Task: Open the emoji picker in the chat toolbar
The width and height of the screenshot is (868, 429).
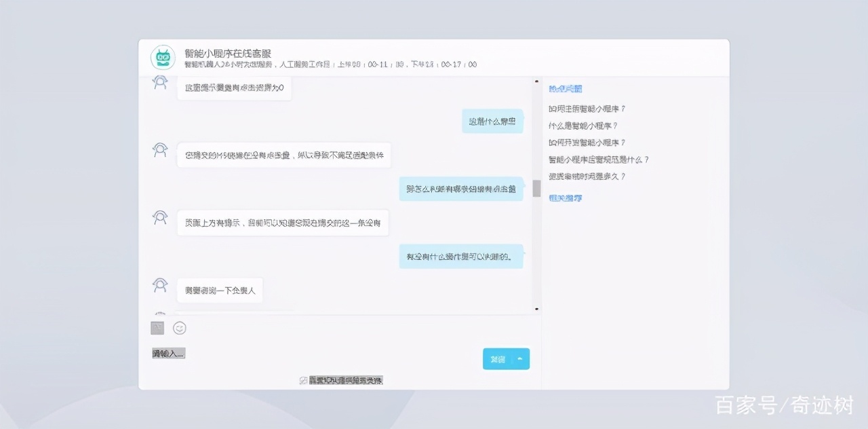Action: [180, 327]
